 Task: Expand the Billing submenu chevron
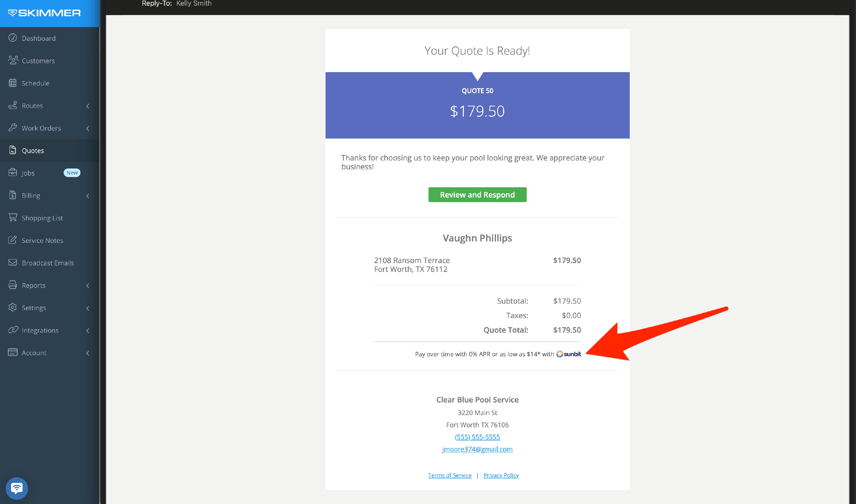[88, 196]
